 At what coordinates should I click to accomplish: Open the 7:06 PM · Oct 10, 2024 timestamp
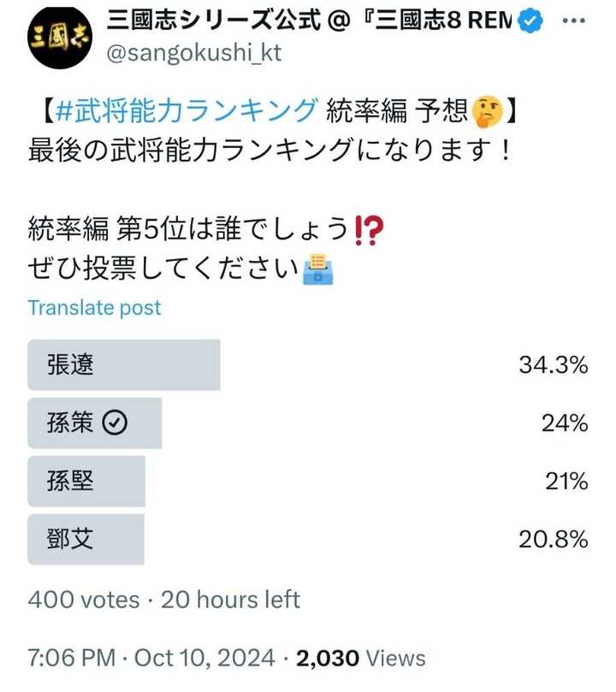click(151, 658)
